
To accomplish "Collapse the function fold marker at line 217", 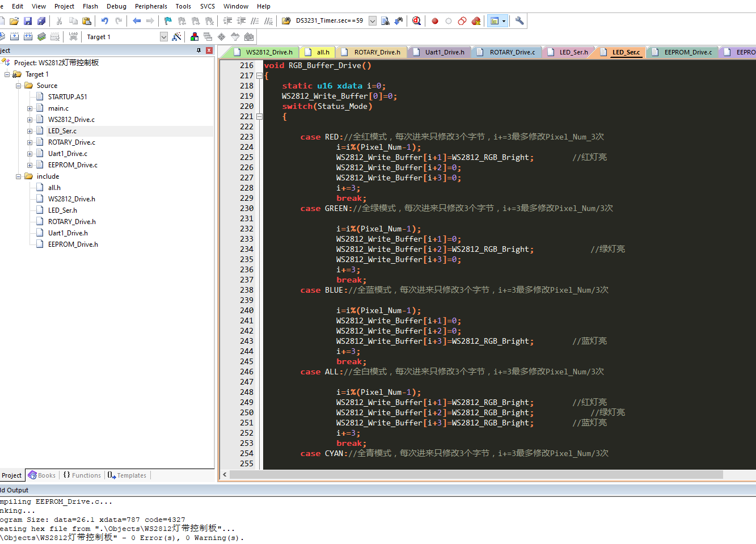I will point(259,75).
